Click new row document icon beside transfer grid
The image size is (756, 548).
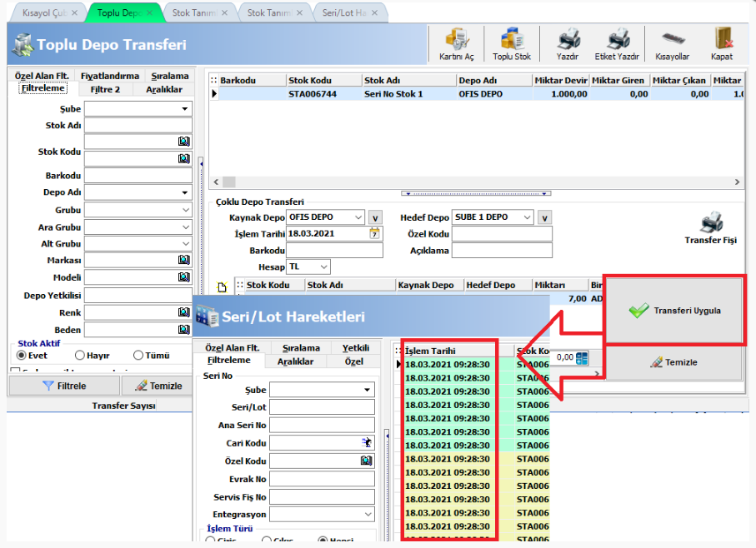click(222, 287)
